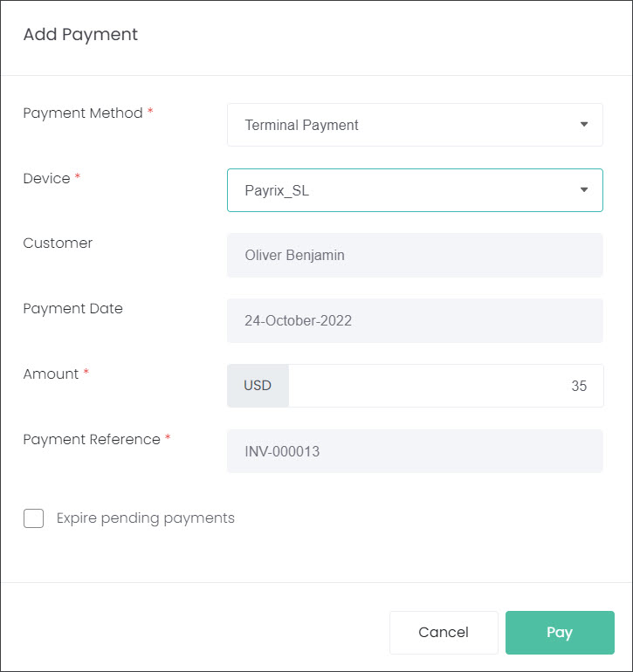Cancel the Add Payment dialog
This screenshot has width=633, height=672.
pyautogui.click(x=444, y=633)
